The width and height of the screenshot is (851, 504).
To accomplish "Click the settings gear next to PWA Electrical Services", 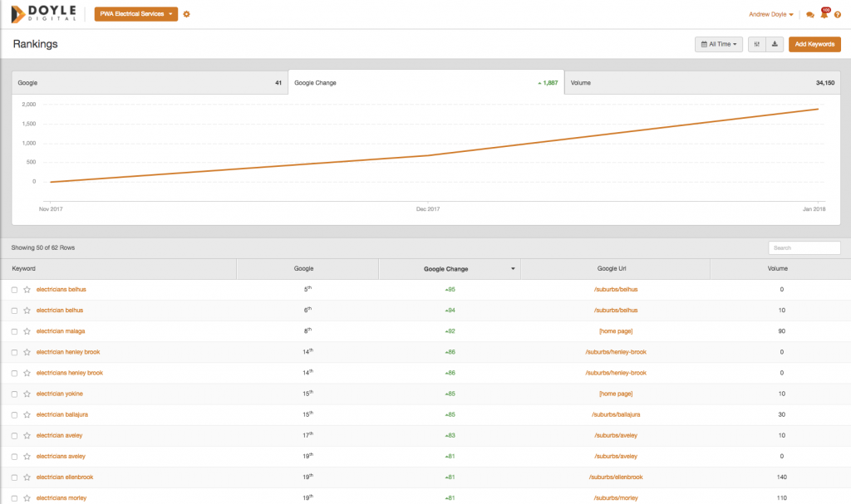I will (187, 14).
